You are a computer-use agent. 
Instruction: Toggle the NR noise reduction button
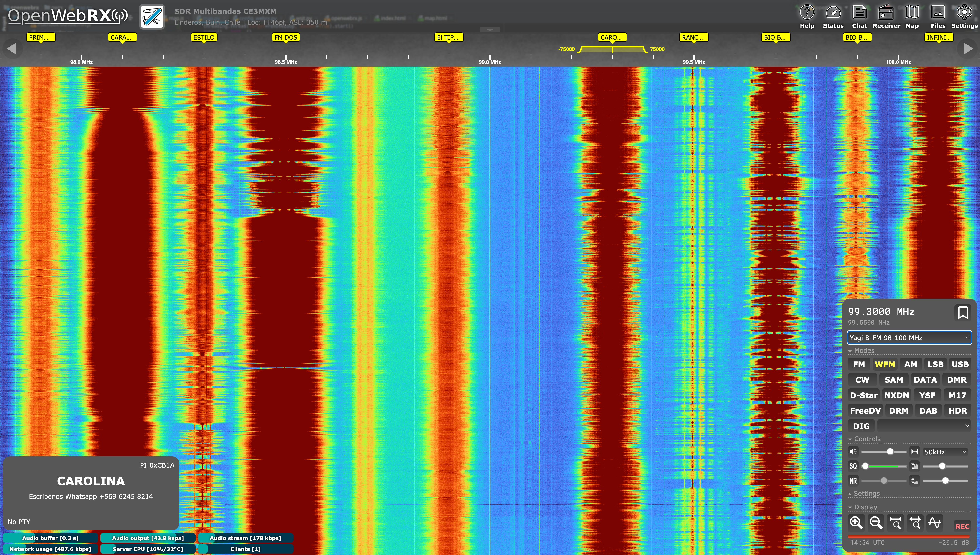(x=853, y=481)
